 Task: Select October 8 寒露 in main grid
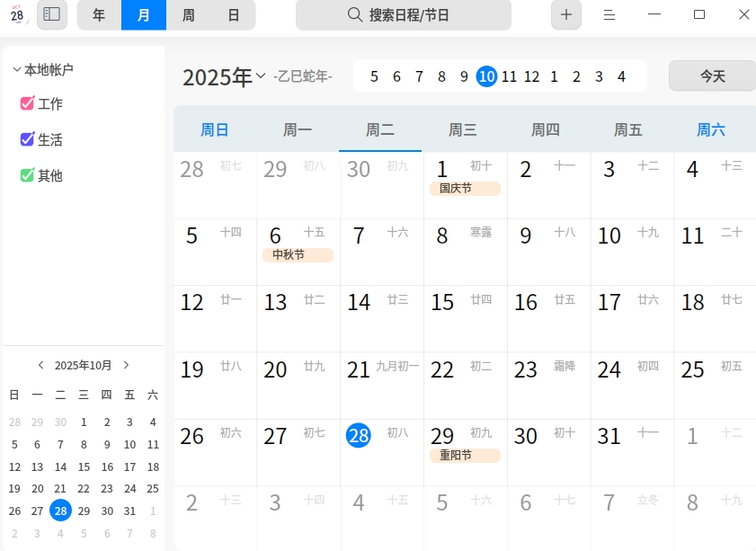coord(466,252)
